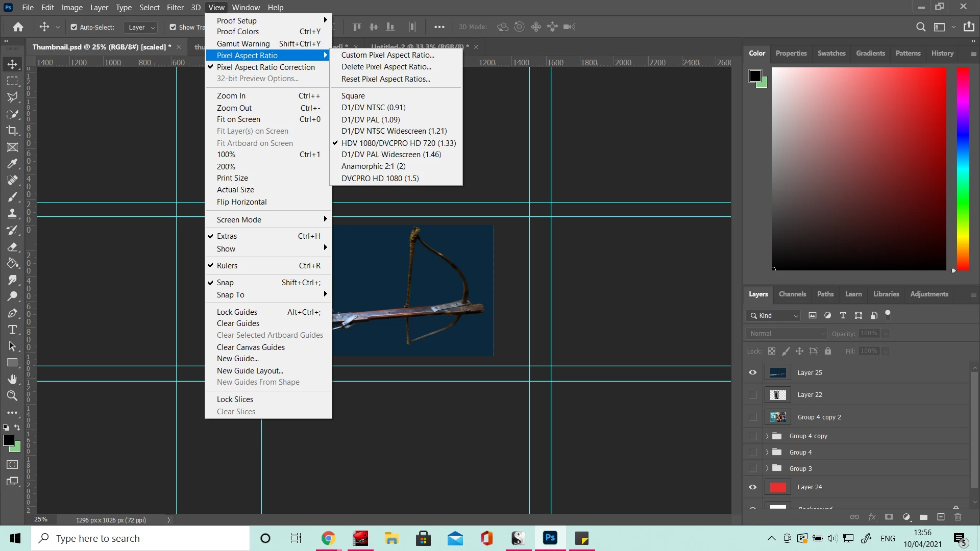The height and width of the screenshot is (551, 980).
Task: Select the Type tool in toolbar
Action: point(12,330)
